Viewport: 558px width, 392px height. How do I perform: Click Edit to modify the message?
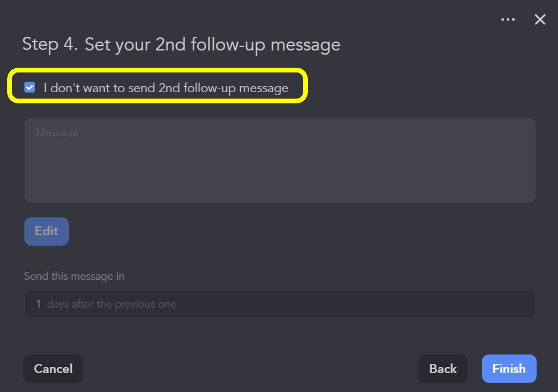tap(46, 231)
